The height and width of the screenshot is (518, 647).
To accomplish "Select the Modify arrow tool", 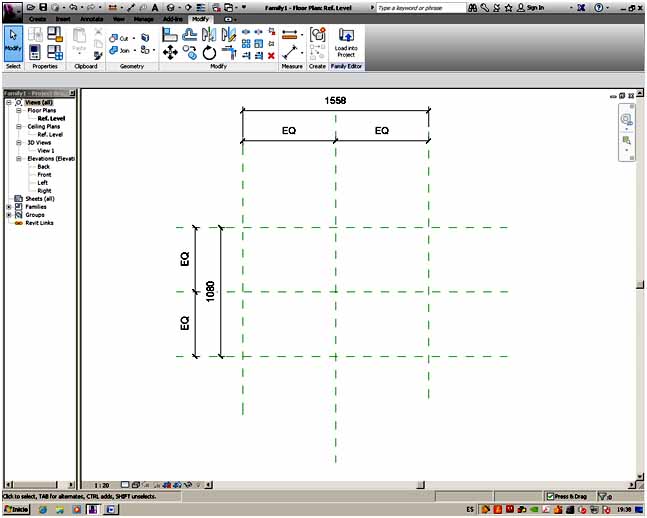I will 13,42.
